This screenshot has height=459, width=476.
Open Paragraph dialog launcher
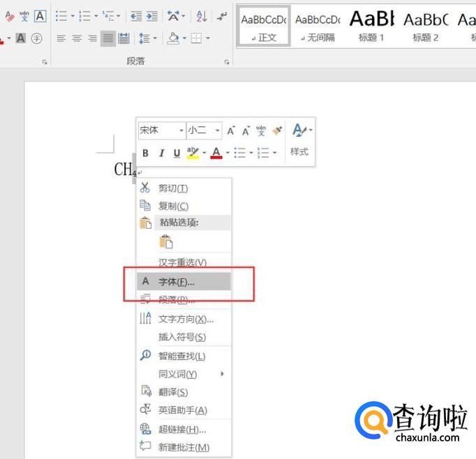(x=227, y=62)
